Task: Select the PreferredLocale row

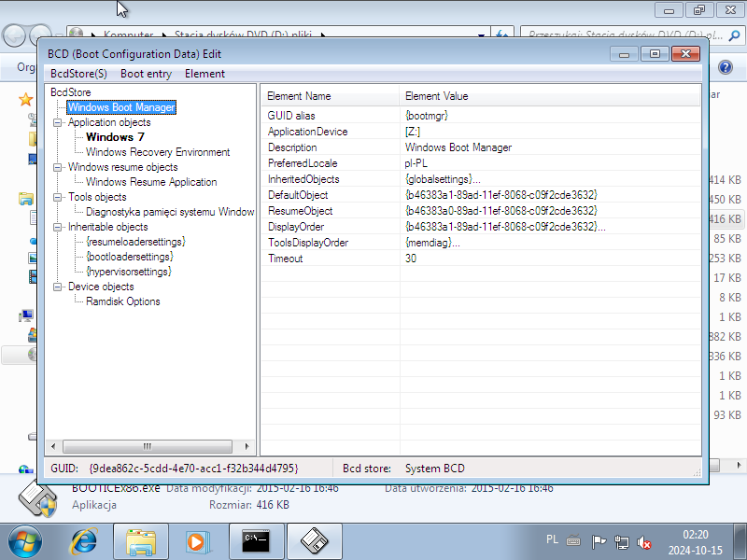Action: point(481,163)
